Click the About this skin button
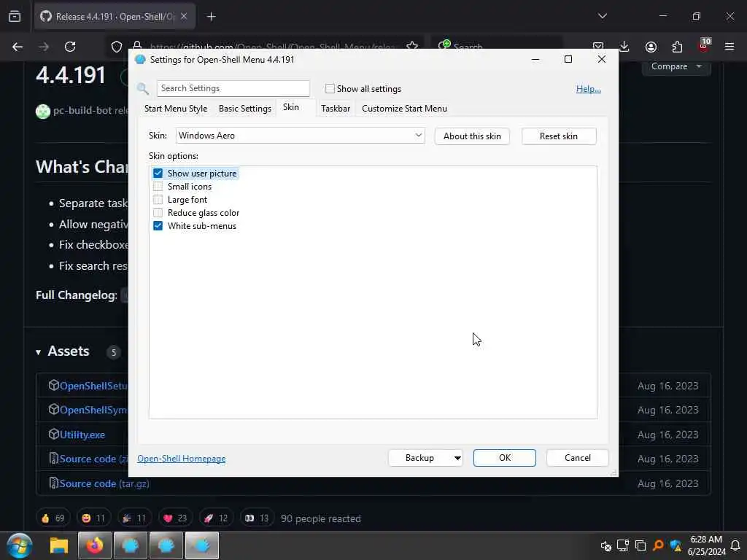The image size is (747, 560). (472, 136)
